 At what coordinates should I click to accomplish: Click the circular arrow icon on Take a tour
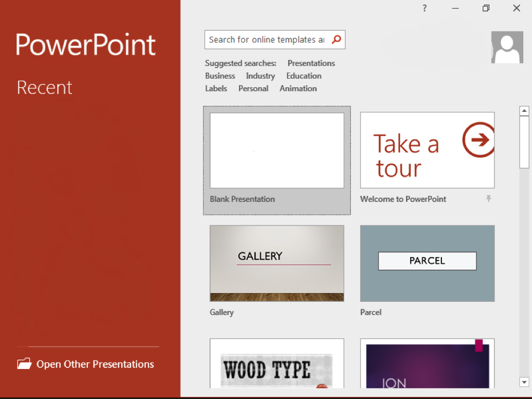point(479,140)
